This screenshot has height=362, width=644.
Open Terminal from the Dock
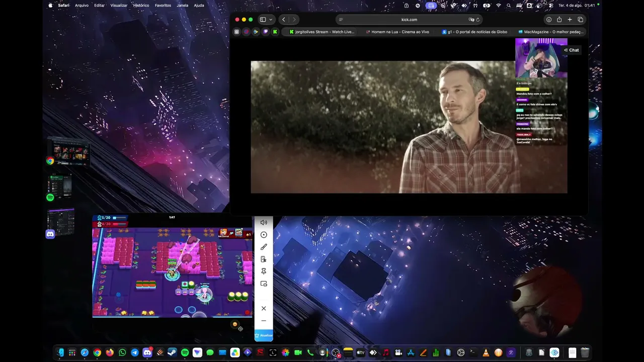pos(473,353)
